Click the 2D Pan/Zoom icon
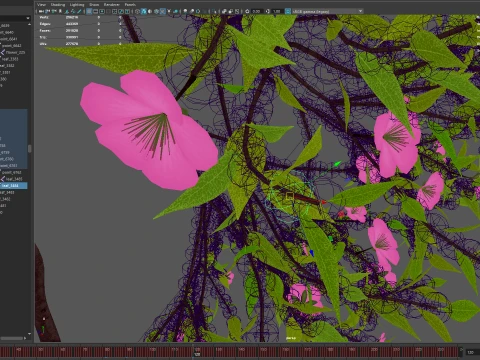This screenshot has height=360, width=480. pyautogui.click(x=73, y=11)
